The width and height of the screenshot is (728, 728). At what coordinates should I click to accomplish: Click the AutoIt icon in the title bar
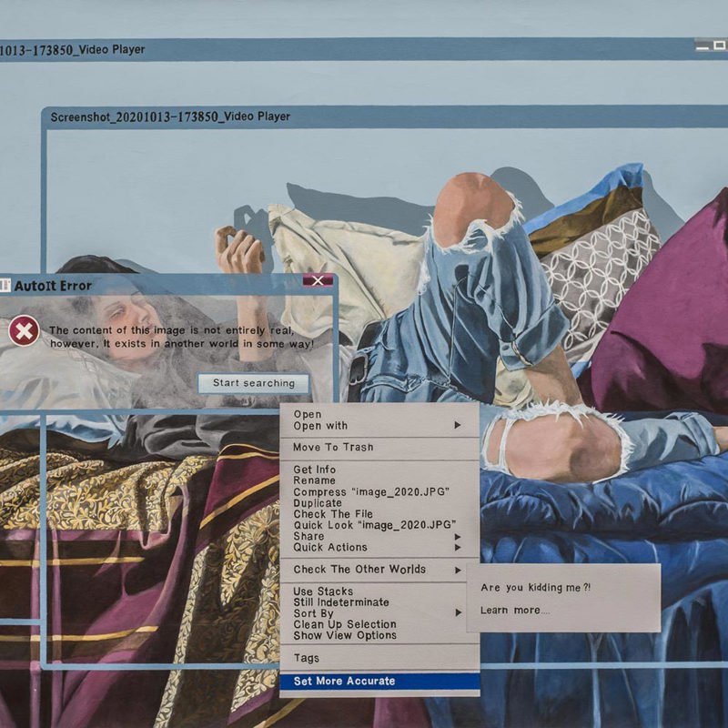coord(5,286)
